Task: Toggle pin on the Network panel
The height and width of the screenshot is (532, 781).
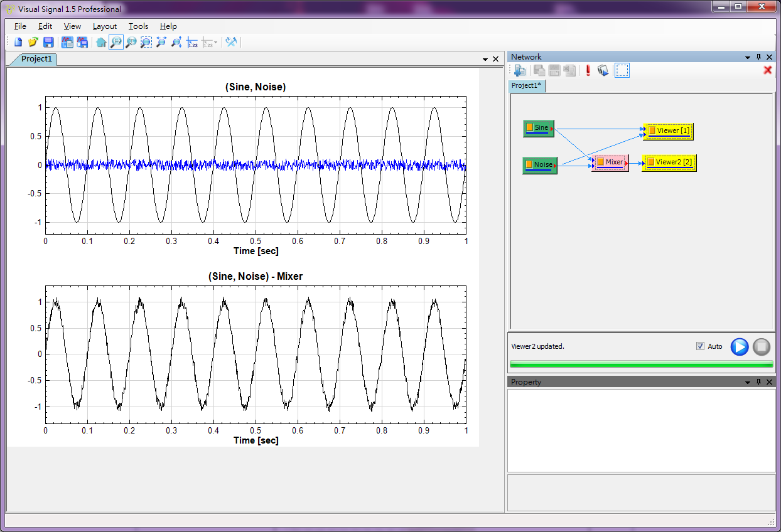Action: tap(758, 57)
